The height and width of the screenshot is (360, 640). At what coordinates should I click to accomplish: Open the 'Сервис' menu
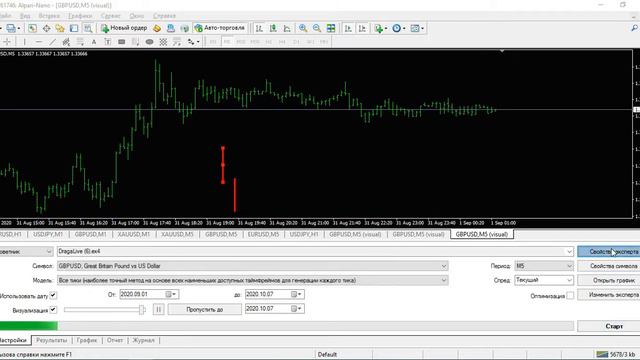(111, 16)
